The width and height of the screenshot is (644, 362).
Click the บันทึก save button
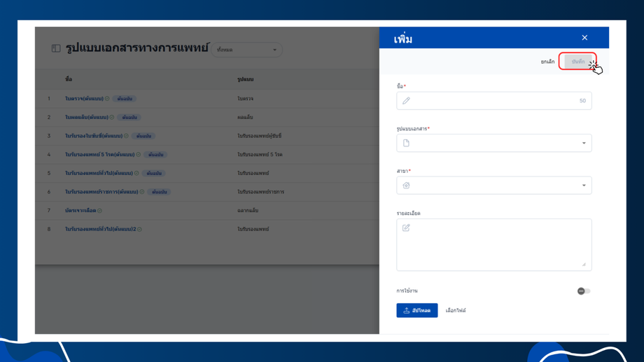point(578,62)
